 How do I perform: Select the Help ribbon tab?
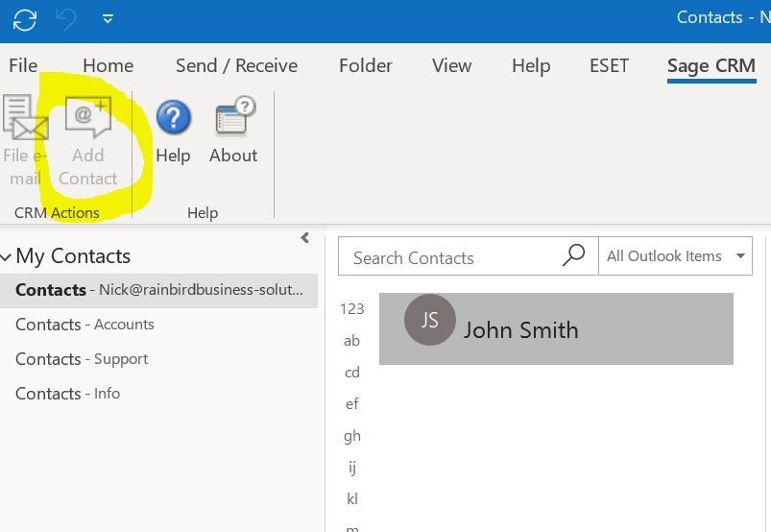(x=531, y=65)
